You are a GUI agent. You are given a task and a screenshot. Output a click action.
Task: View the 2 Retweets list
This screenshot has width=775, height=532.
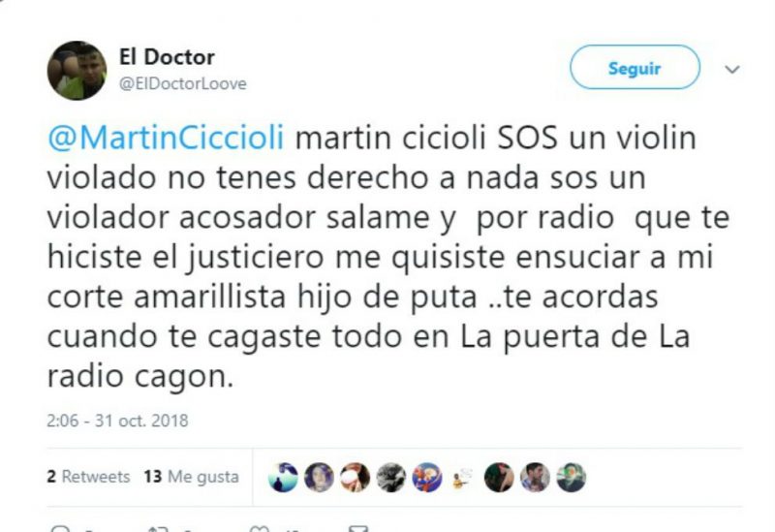pyautogui.click(x=88, y=477)
